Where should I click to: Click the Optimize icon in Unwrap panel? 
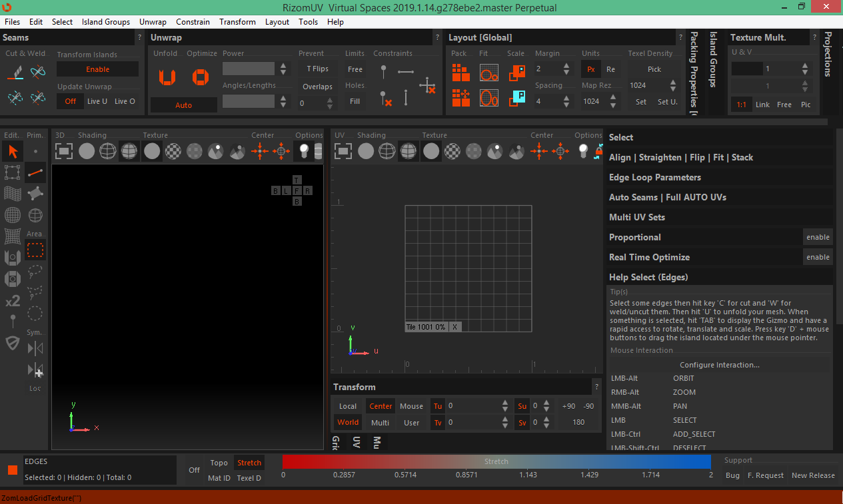[x=201, y=77]
